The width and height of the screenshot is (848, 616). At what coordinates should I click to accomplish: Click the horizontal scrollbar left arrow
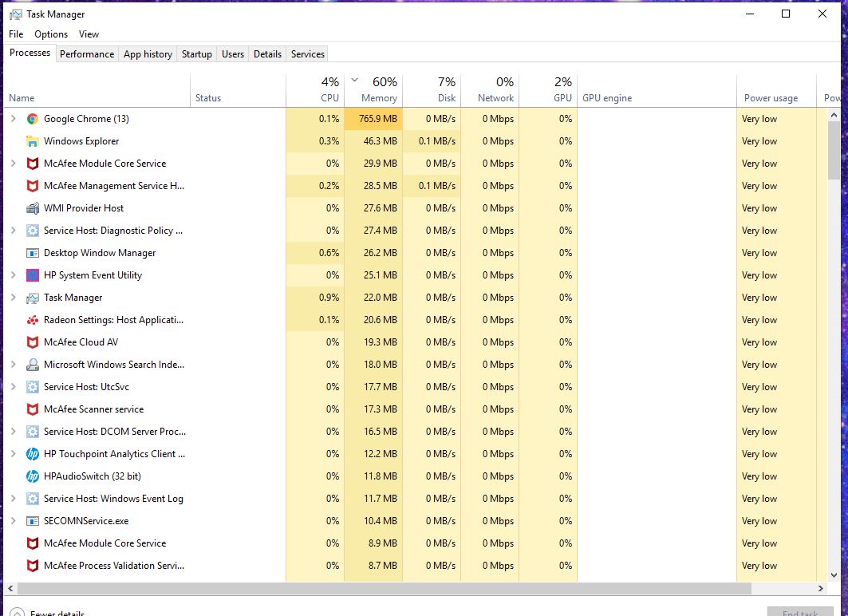click(10, 588)
